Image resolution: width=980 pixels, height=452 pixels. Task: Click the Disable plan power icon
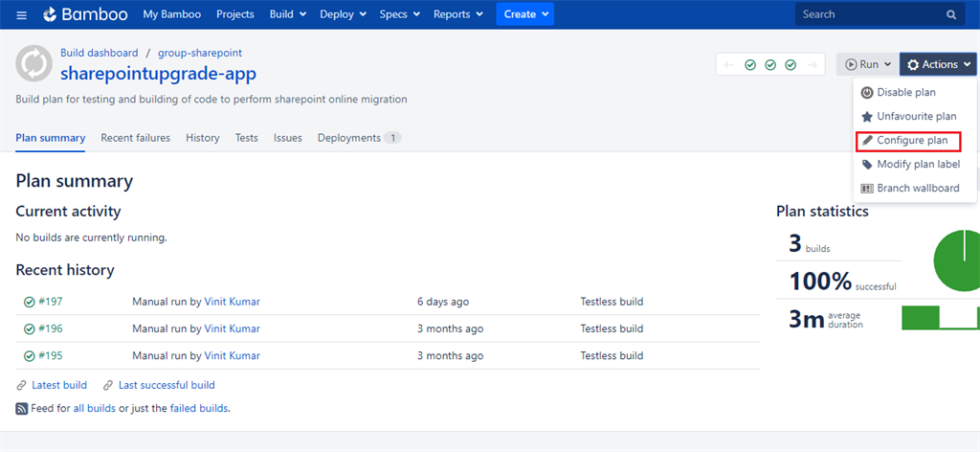click(867, 93)
